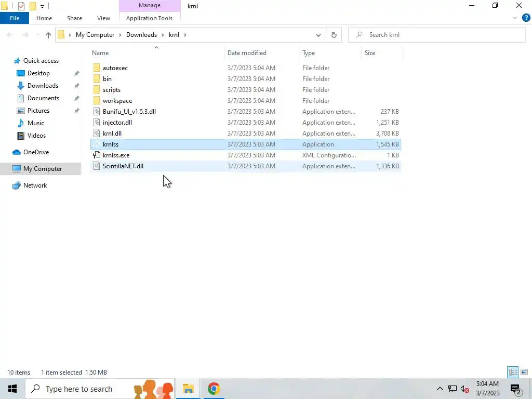Click krnl in the address path
The image size is (532, 399).
pos(174,35)
